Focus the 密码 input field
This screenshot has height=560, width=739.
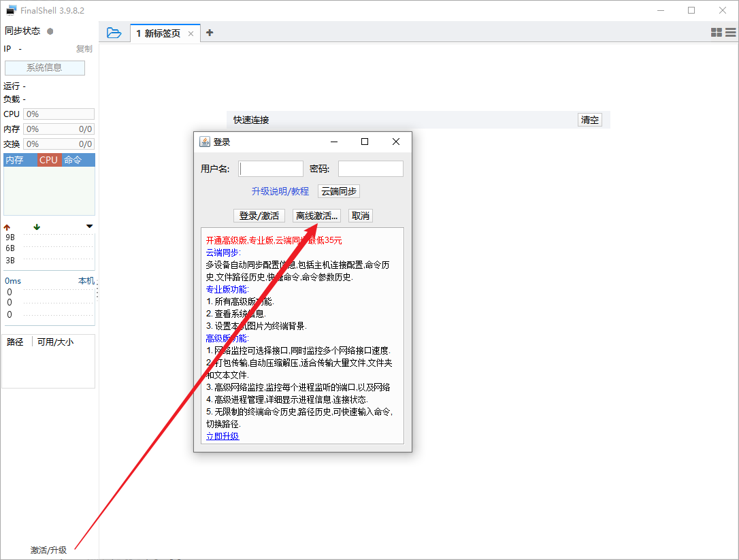tap(371, 169)
